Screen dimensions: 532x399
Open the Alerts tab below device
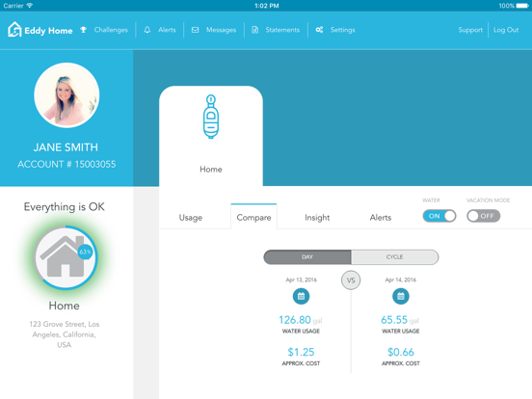tap(381, 218)
